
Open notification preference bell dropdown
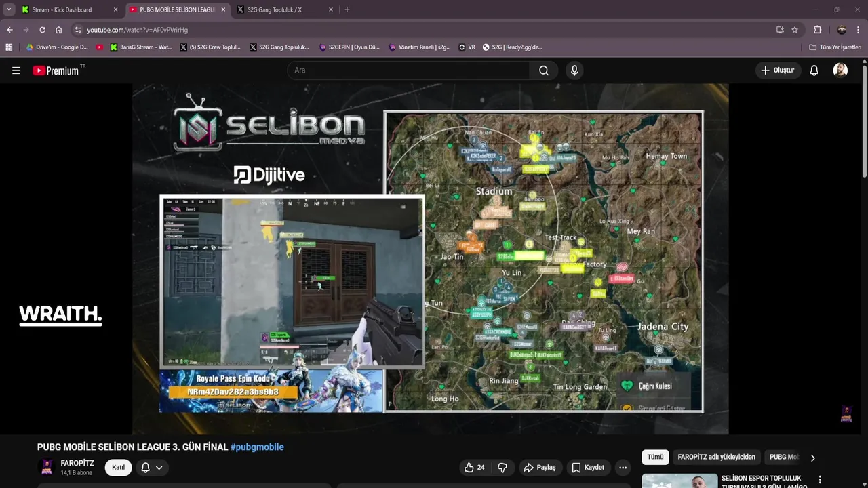[x=152, y=468]
